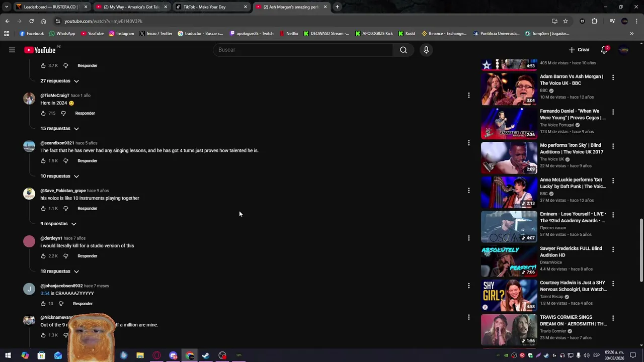Viewport: 644px width, 362px height.
Task: Open a new browser tab
Action: click(337, 7)
